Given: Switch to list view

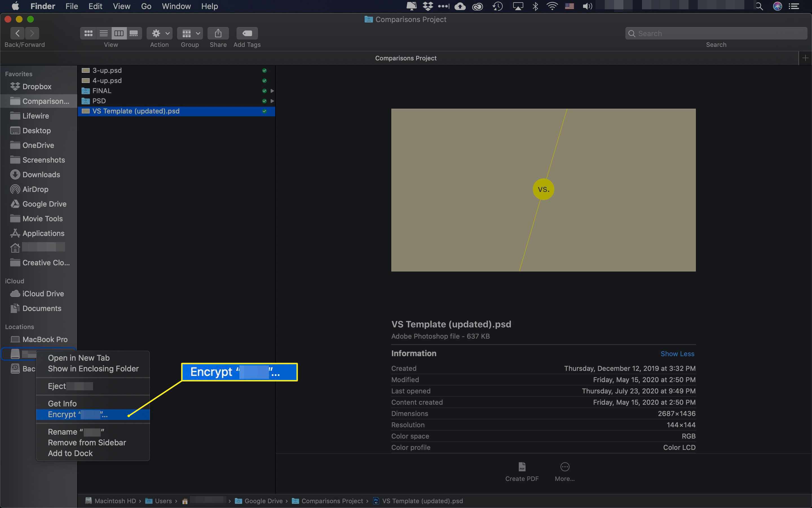Looking at the screenshot, I should [104, 33].
